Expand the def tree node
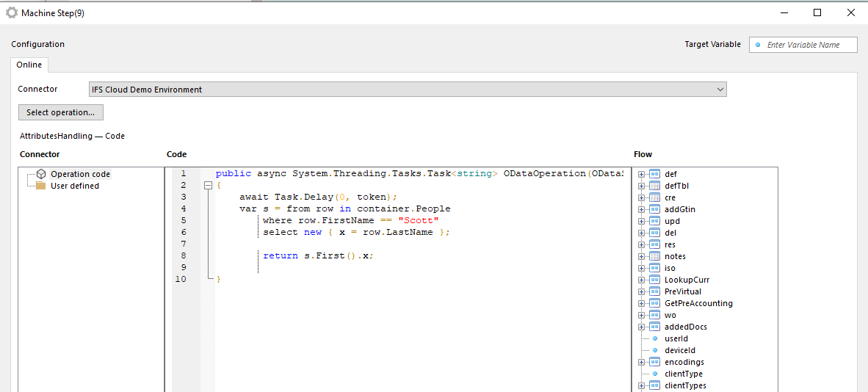868x392 pixels. (x=642, y=174)
